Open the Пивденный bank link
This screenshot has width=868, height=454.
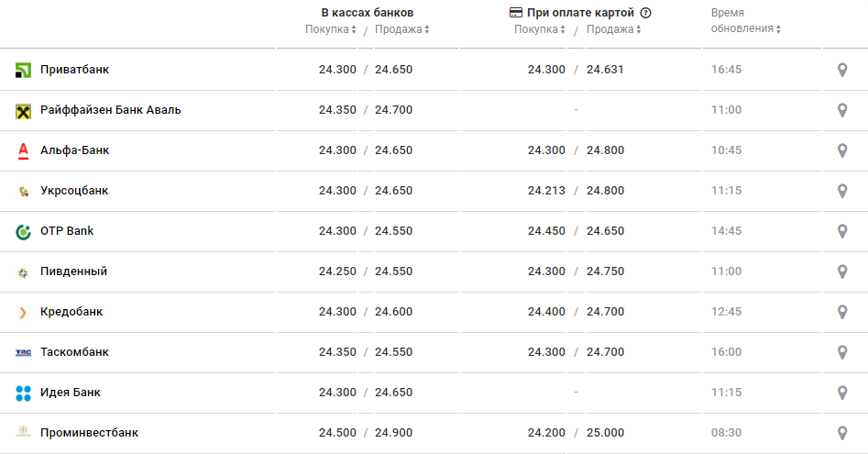[73, 271]
